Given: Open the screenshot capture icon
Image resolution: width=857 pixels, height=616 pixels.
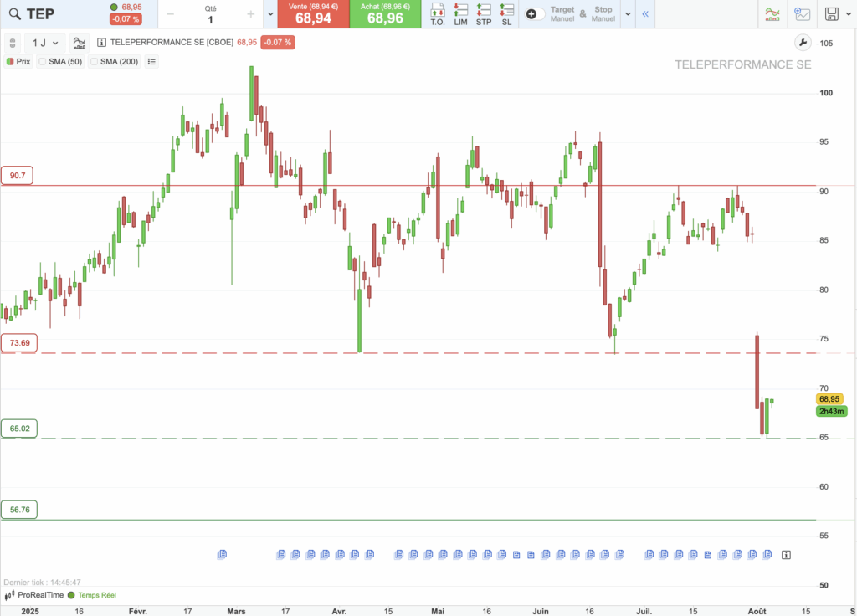Looking at the screenshot, I should pos(804,14).
